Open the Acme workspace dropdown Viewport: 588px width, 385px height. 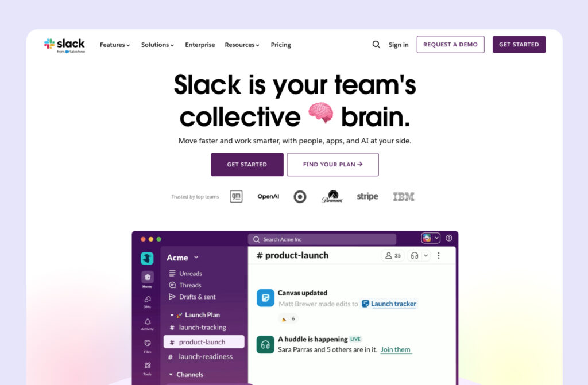click(183, 258)
